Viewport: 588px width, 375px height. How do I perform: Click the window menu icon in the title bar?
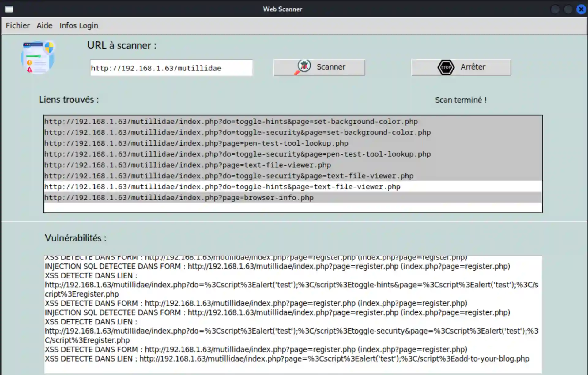click(x=9, y=9)
